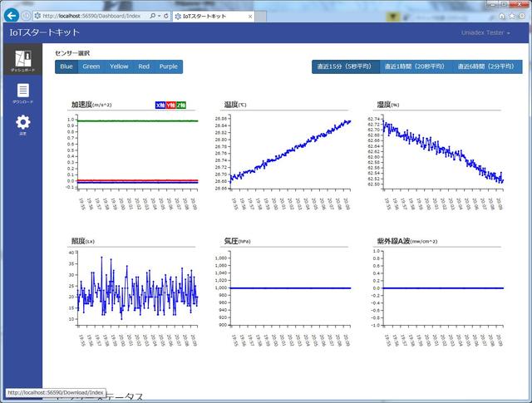Click the address bar search magnifier icon
Viewport: 532px width, 403px height.
tap(153, 16)
